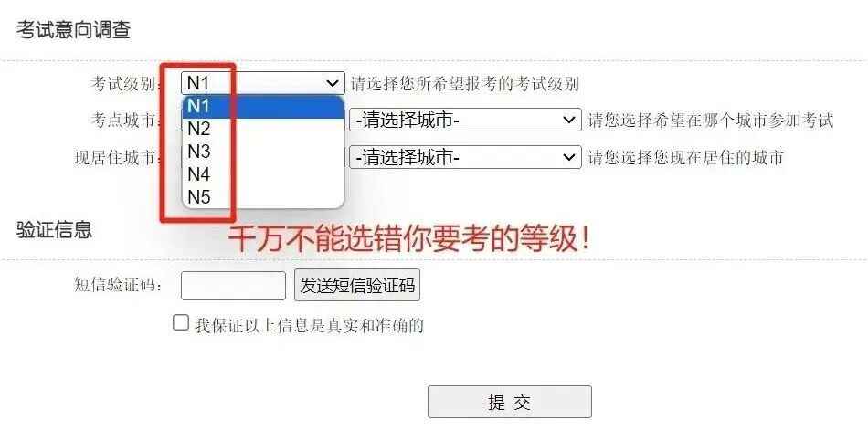Open the 考试级别 level select box
868x441 pixels.
coord(263,83)
